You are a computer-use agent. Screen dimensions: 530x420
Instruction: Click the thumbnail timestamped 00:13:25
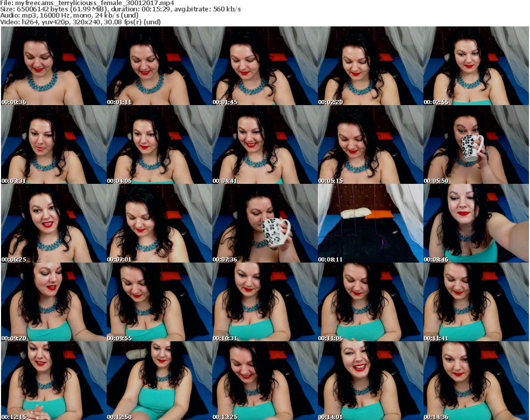pyautogui.click(x=264, y=381)
